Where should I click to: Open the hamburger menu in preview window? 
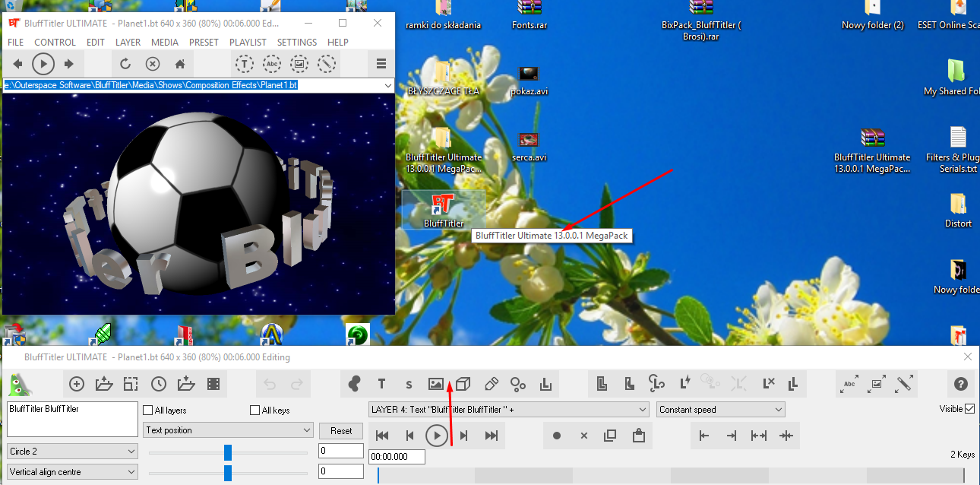[381, 64]
